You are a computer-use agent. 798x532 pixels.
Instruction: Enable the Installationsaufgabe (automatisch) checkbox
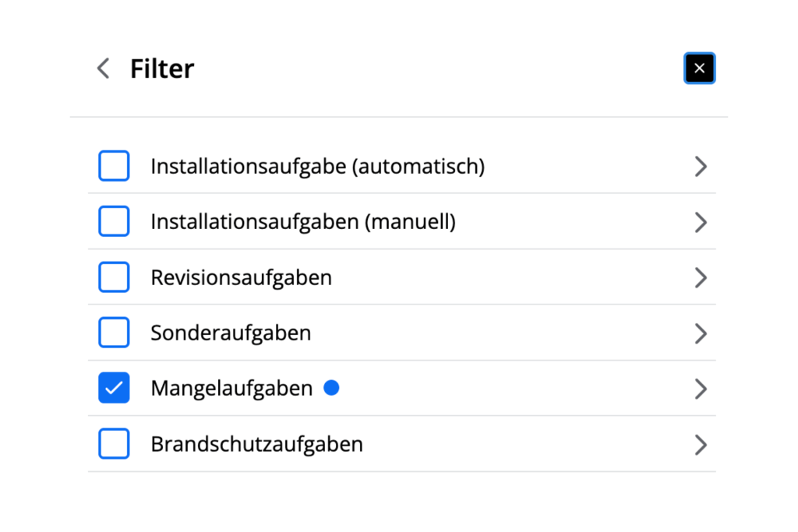click(114, 166)
